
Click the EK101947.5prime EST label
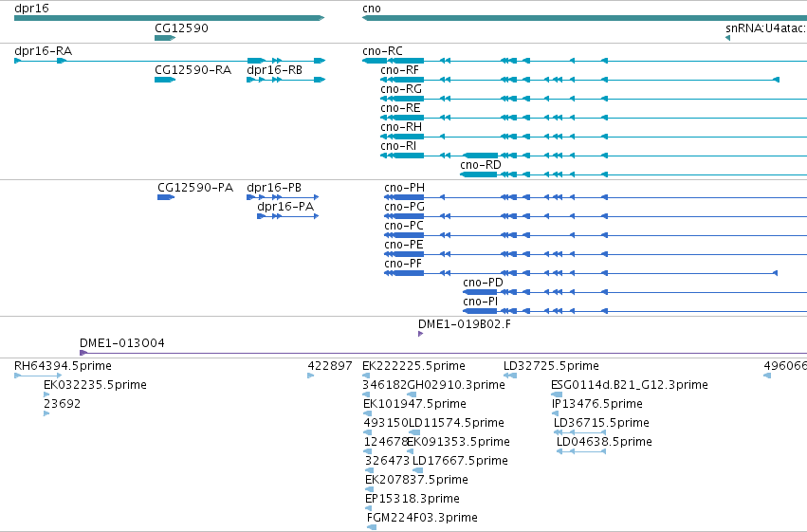(414, 404)
